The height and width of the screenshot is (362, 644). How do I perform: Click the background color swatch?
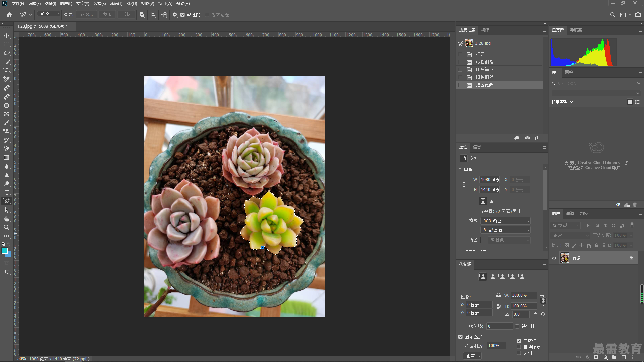coord(9,255)
